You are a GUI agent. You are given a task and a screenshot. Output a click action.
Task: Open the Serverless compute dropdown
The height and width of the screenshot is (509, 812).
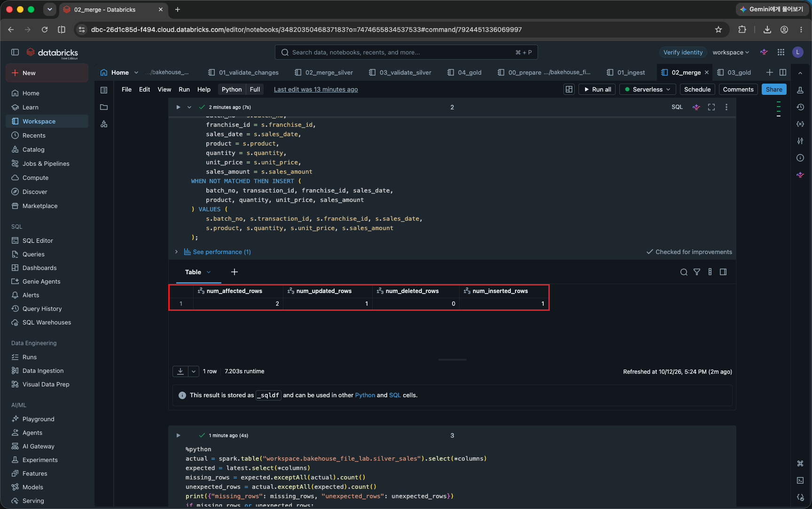coord(648,89)
